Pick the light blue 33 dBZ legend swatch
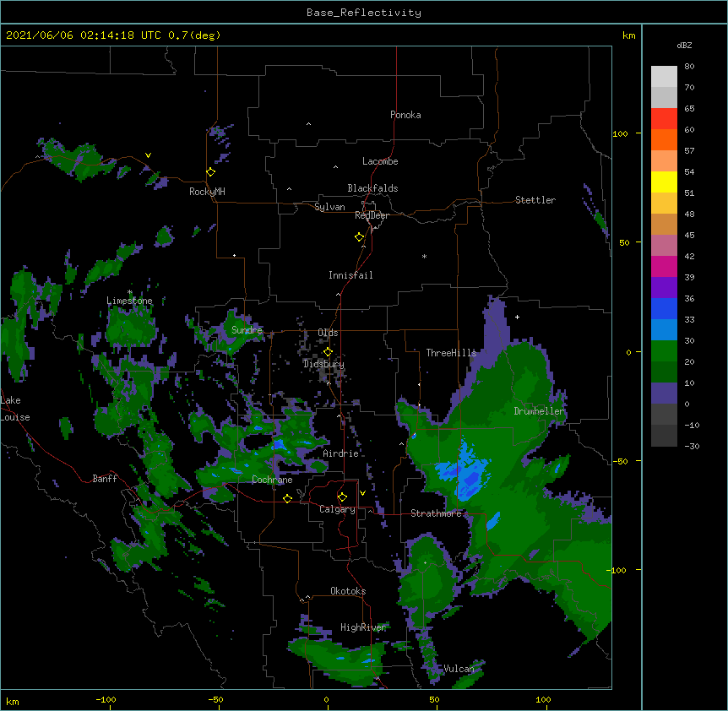Image resolution: width=728 pixels, height=711 pixels. (664, 329)
